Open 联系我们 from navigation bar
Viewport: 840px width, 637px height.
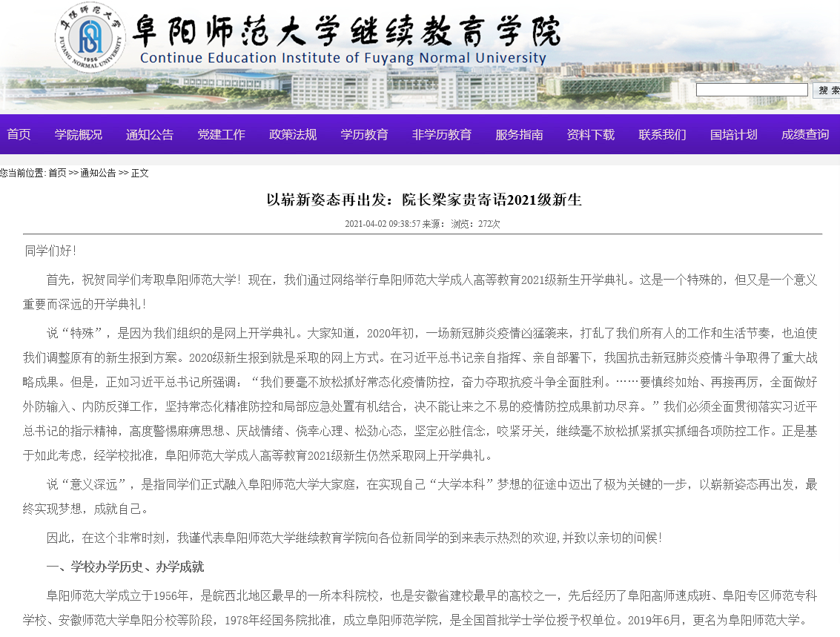coord(662,134)
